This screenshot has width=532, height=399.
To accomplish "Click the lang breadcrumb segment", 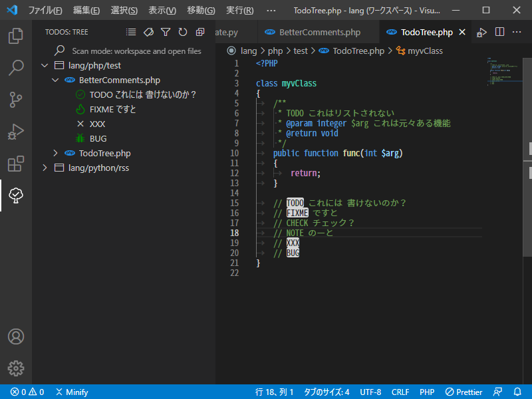I will pos(249,51).
